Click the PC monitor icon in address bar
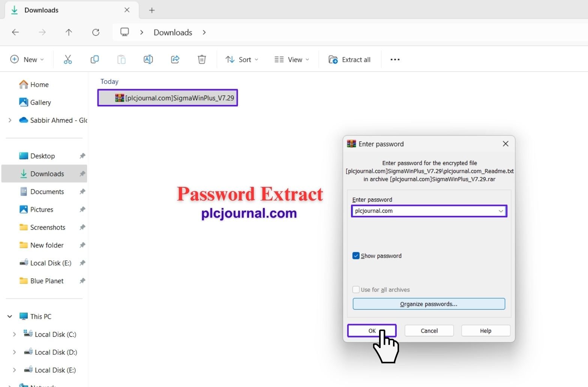 pos(124,32)
